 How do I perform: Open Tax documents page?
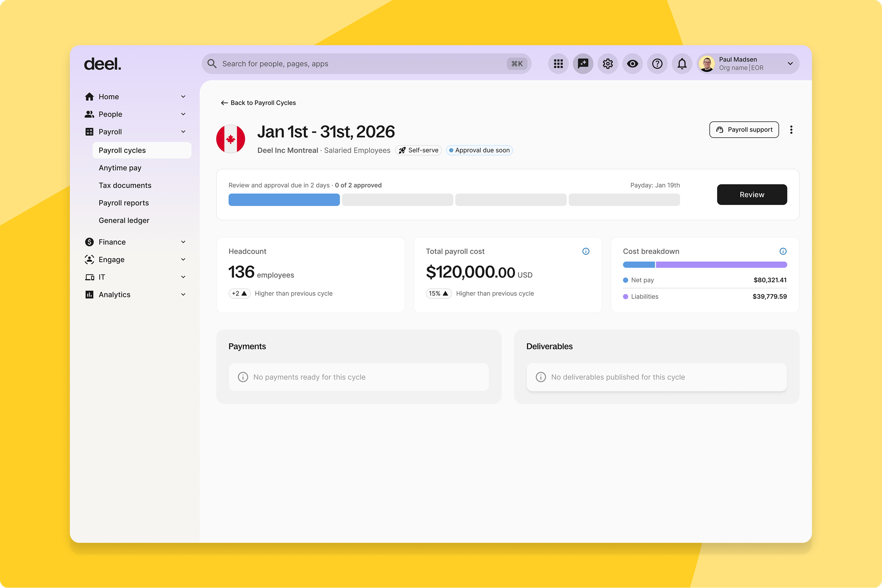coord(125,185)
